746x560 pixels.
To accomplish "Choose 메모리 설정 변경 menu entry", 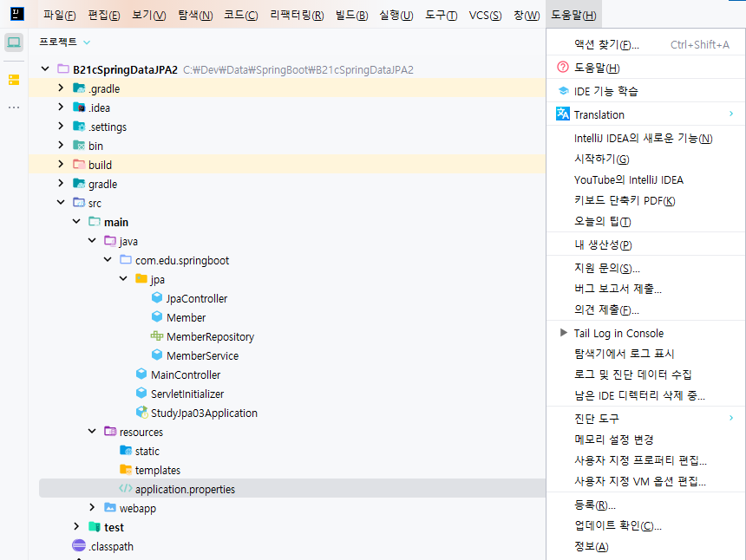I will point(645,440).
